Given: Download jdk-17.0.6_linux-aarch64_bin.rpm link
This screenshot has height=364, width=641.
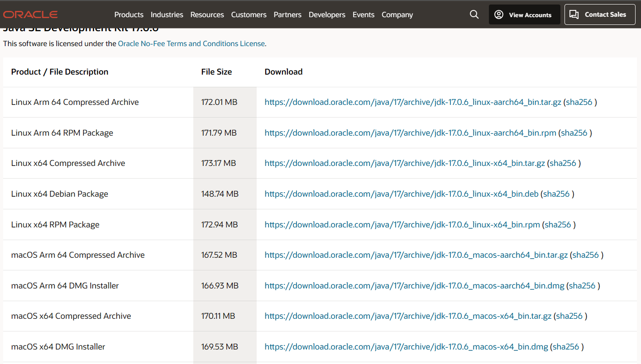Looking at the screenshot, I should tap(410, 133).
